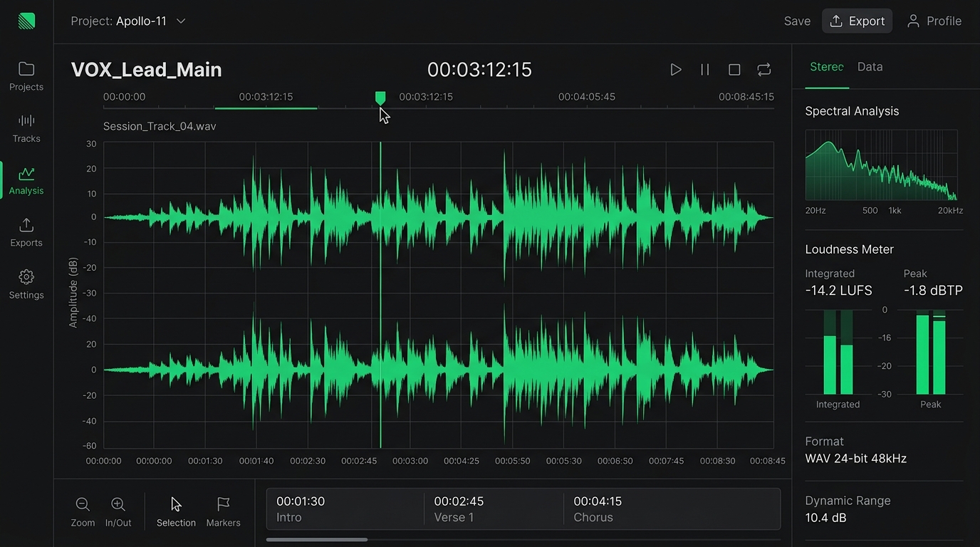Select the Verse 1 marker at 00:02:45
Image resolution: width=980 pixels, height=547 pixels.
[494, 509]
